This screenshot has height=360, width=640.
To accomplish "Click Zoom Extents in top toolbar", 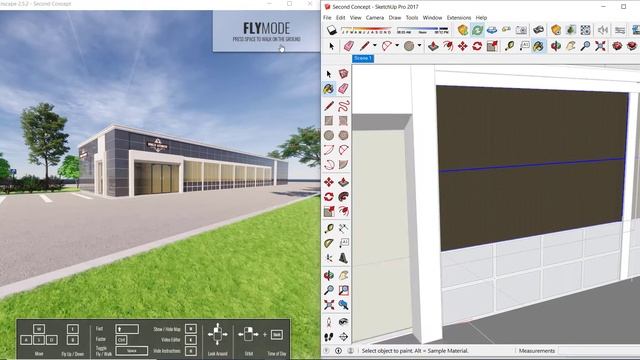I will click(600, 46).
